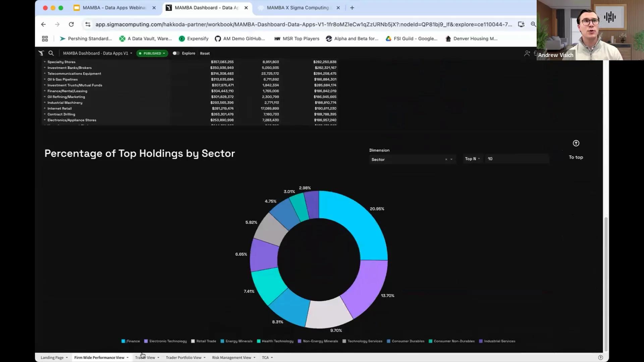Open MSR Top Players bookmark
The image size is (644, 362).
coord(297,39)
